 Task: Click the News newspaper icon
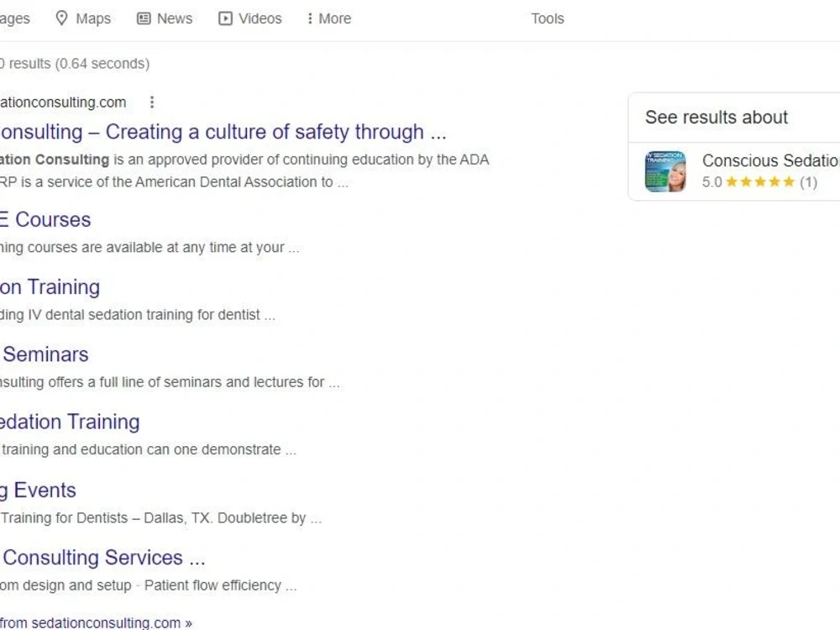coord(144,18)
